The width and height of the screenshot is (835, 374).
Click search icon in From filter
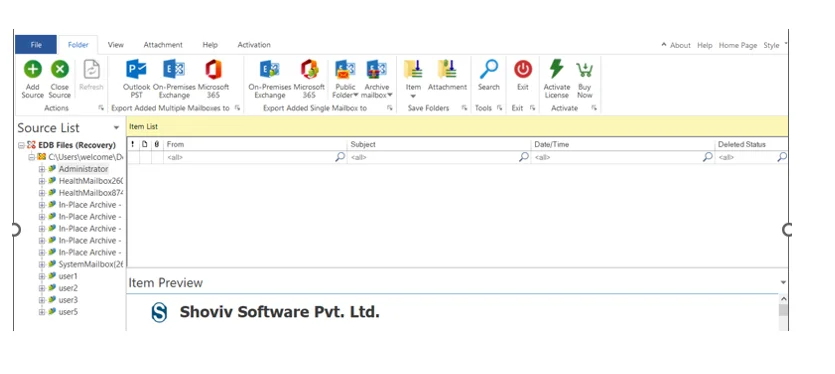340,157
